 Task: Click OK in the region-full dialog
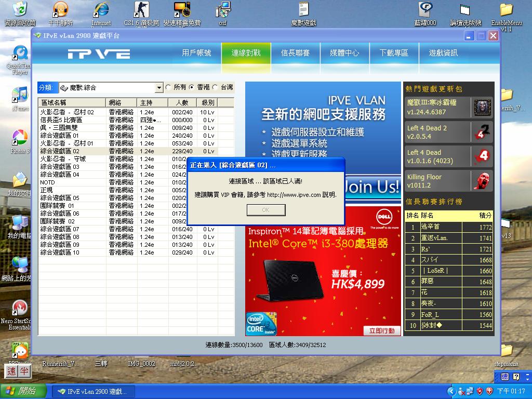(x=265, y=210)
